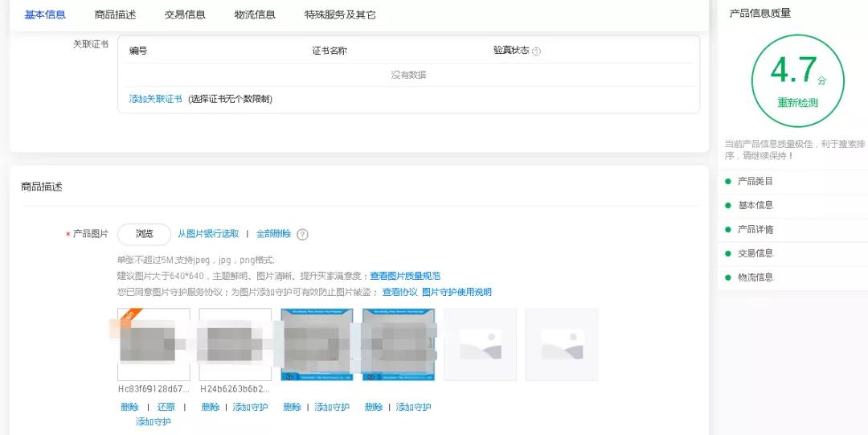Screen dimensions: 868x435
Task: Select the third blue-framed product thumbnail
Action: [317, 345]
